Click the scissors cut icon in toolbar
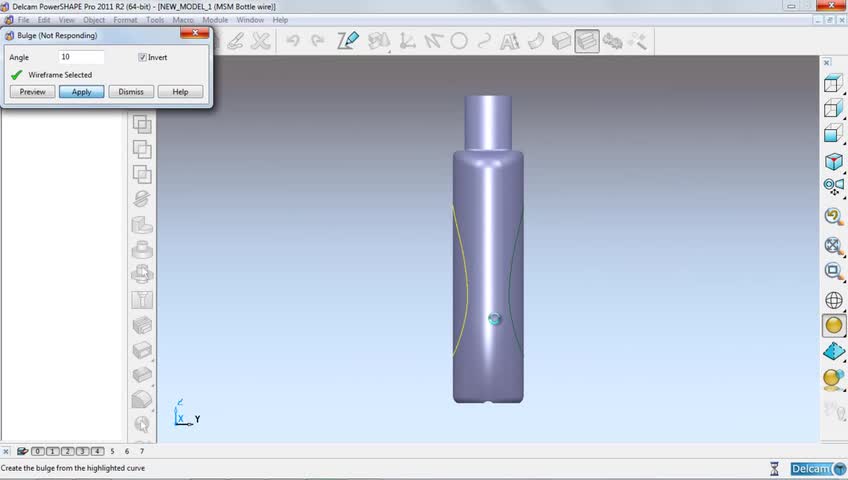 pyautogui.click(x=261, y=41)
